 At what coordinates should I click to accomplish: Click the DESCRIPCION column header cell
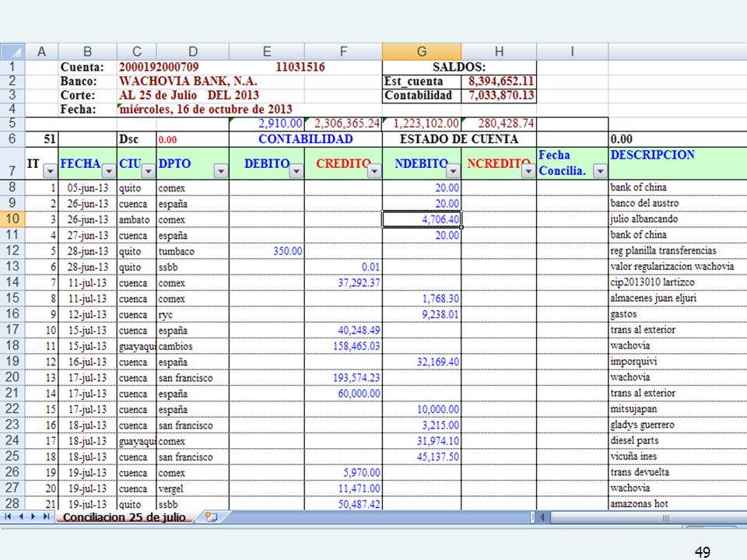[x=678, y=163]
